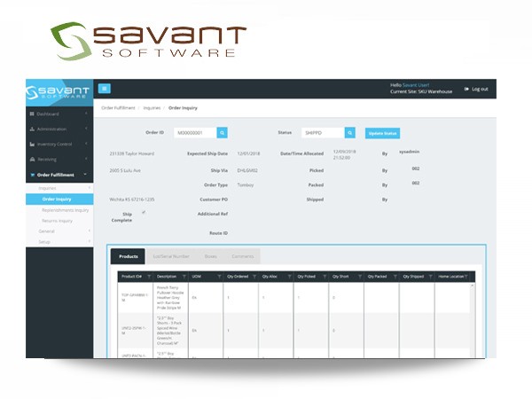This screenshot has width=532, height=399.
Task: Click the 'Wichita KS 67216-1235' address text
Action: point(131,199)
